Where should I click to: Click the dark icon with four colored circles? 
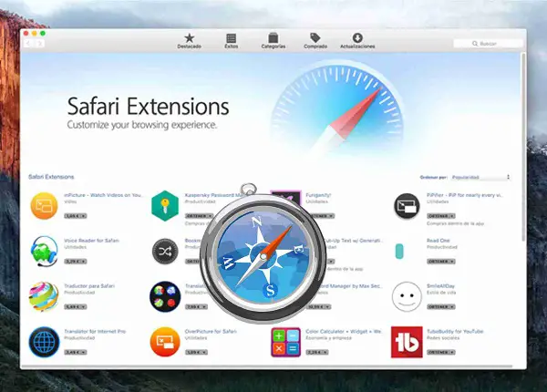pos(165,296)
